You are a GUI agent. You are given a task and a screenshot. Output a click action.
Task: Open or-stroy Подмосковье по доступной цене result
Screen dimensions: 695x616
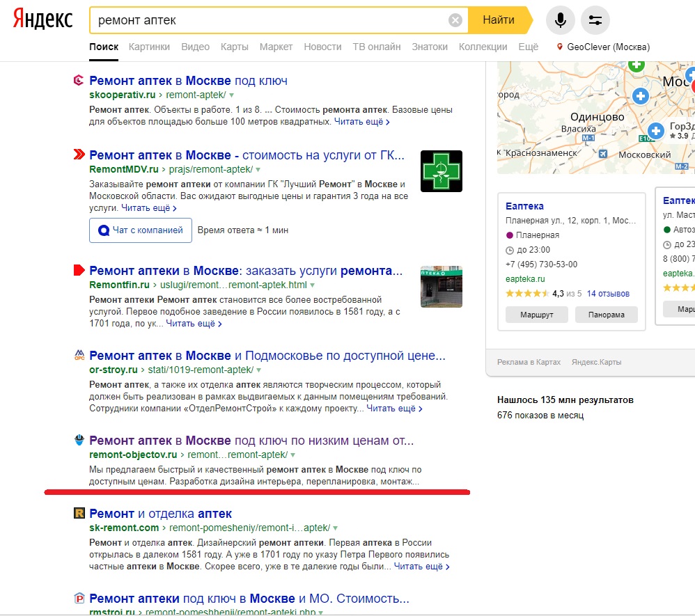[x=267, y=356]
